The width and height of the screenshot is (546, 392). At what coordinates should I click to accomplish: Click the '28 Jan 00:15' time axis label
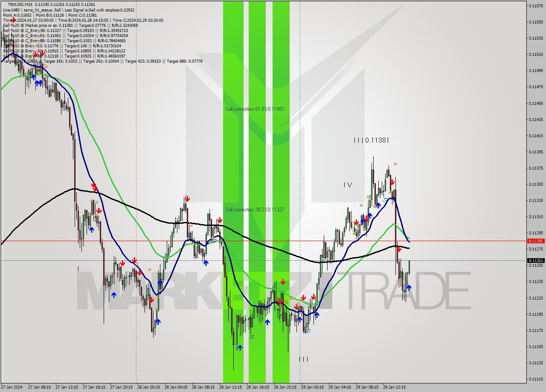pos(149,387)
